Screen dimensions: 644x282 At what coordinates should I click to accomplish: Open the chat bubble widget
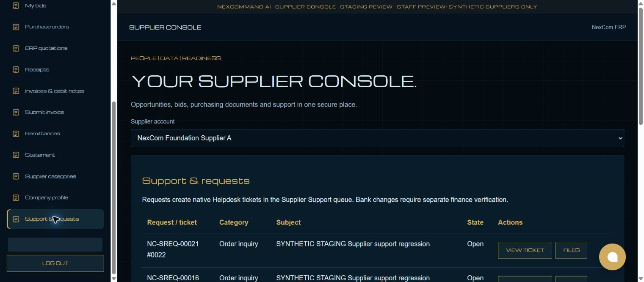point(612,257)
